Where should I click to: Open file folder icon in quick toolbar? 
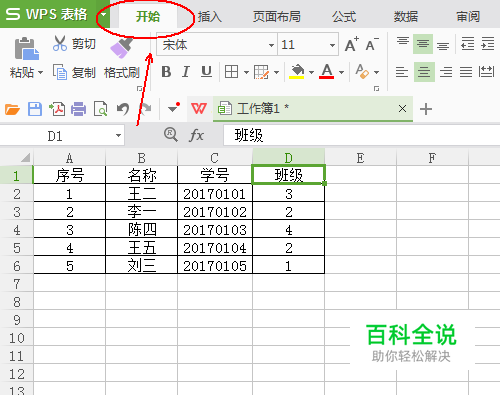tap(12, 109)
